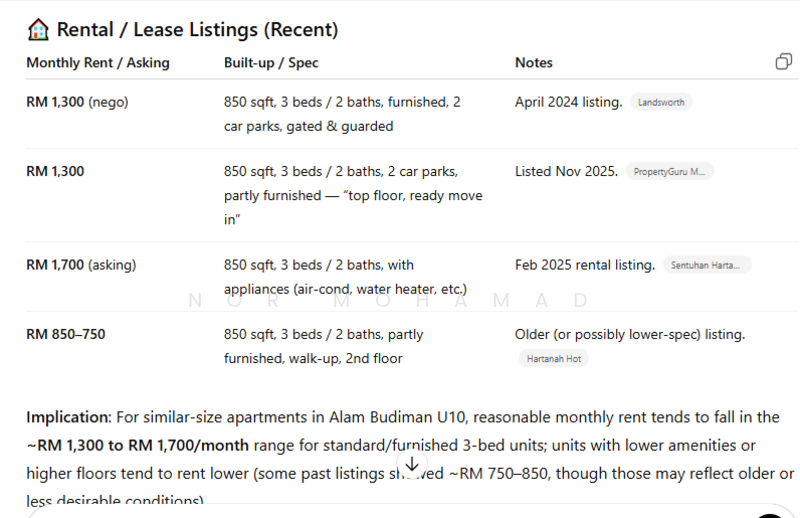
Task: Open the Sentuhan Harta source chip
Action: pos(706,265)
